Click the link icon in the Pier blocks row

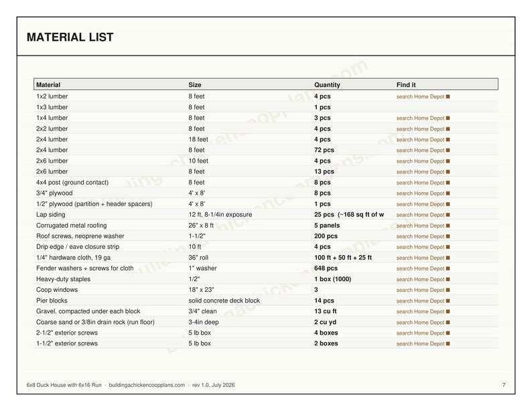(x=448, y=301)
